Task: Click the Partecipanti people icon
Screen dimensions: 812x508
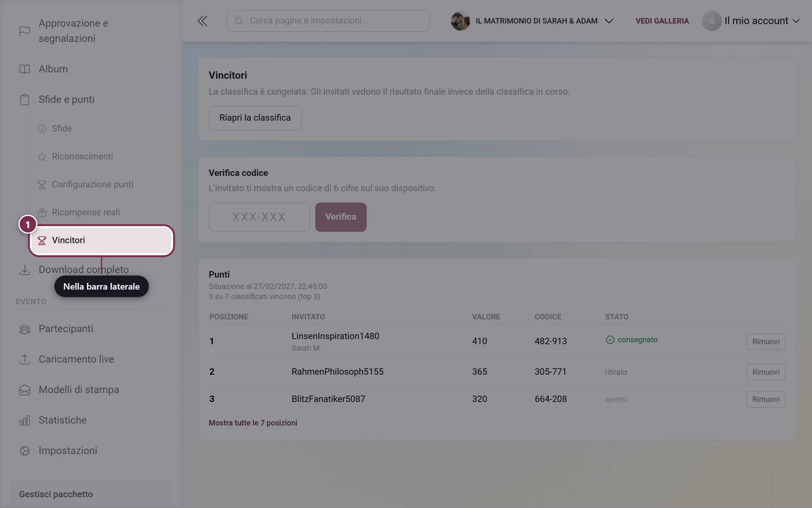Action: pos(25,329)
